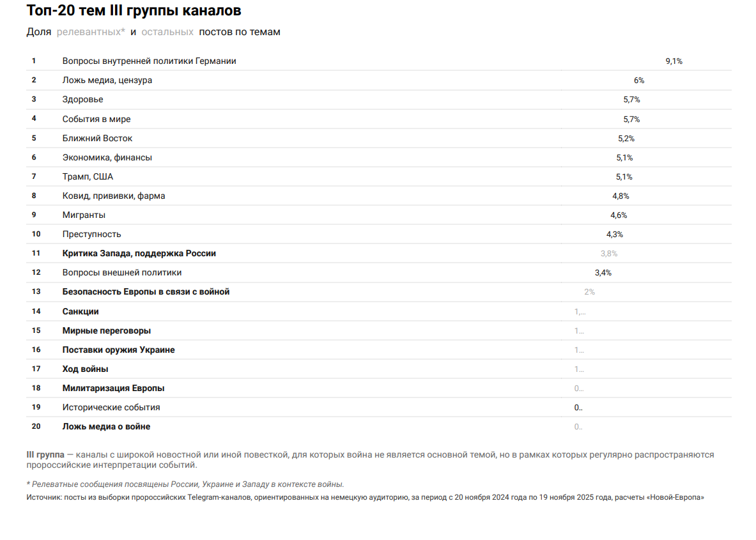Click the "Милитаризация Европы" topic label
This screenshot has height=540, width=756.
coord(113,389)
